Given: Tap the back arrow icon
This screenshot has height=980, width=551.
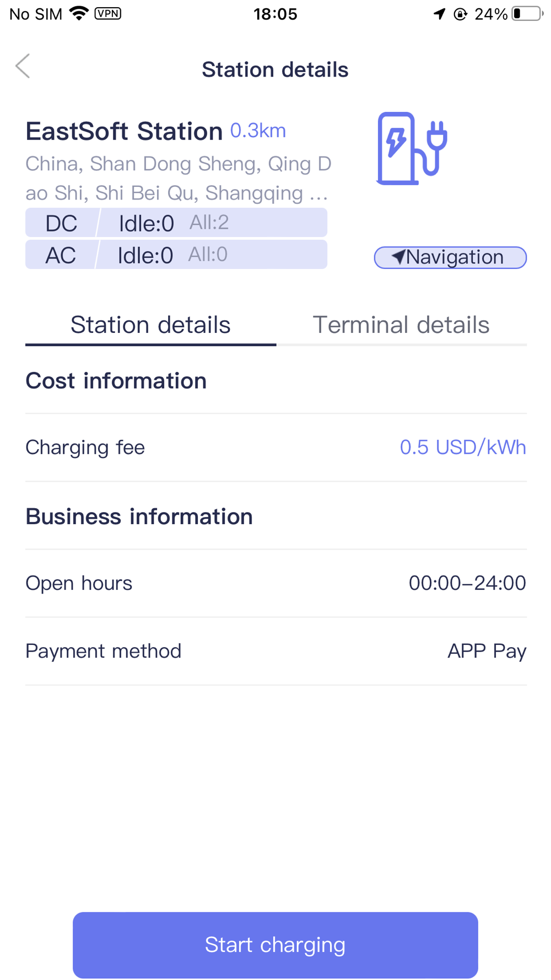Looking at the screenshot, I should pos(23,67).
